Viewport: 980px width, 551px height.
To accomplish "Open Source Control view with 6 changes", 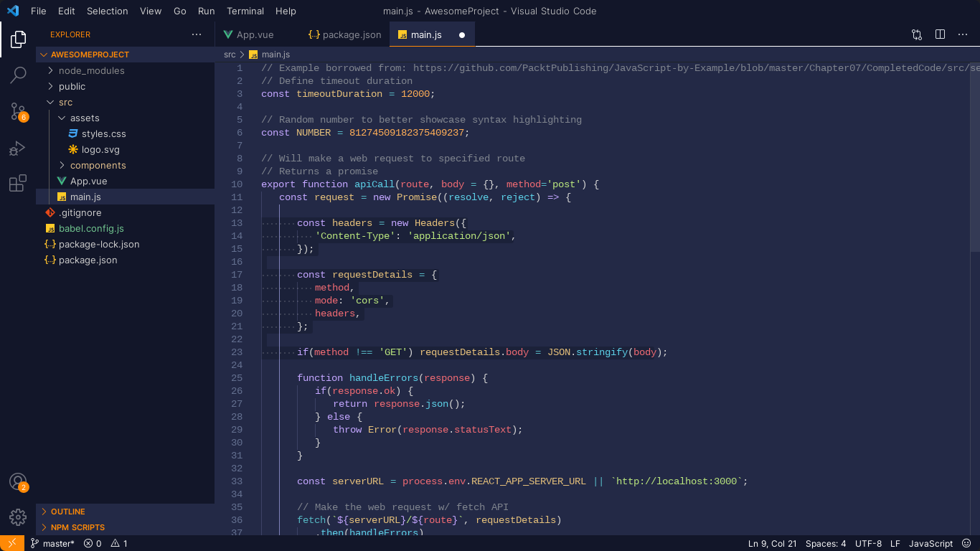I will tap(18, 111).
